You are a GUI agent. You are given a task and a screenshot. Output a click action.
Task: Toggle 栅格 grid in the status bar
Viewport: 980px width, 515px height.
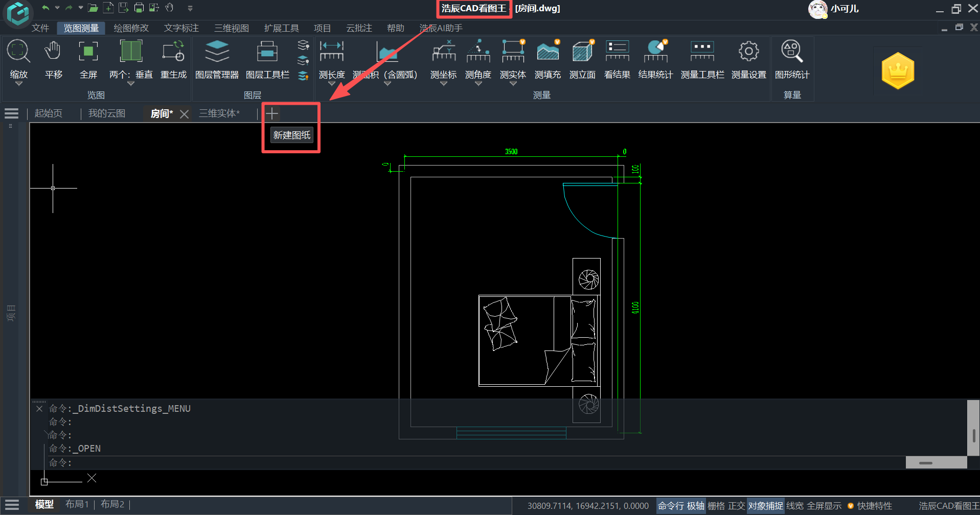click(x=716, y=506)
